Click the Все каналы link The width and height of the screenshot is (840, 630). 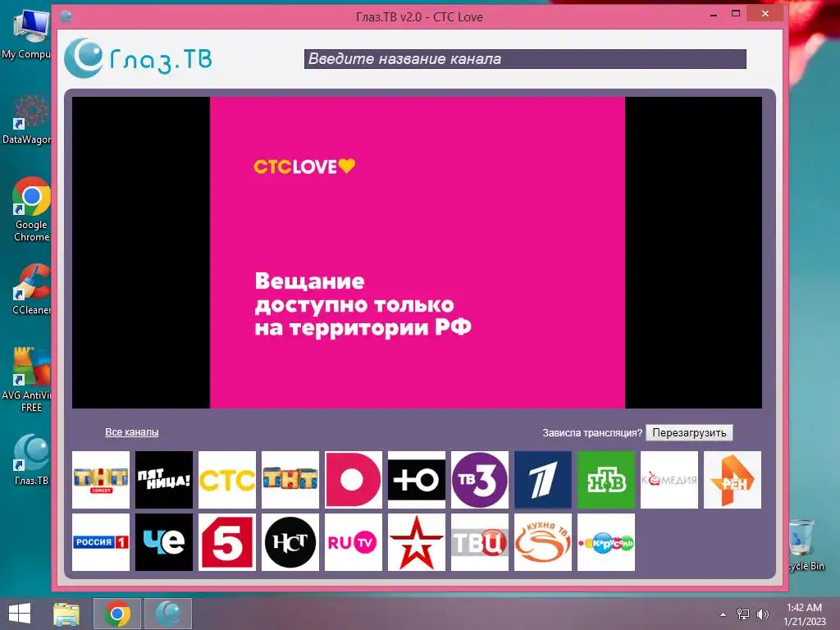coord(132,431)
